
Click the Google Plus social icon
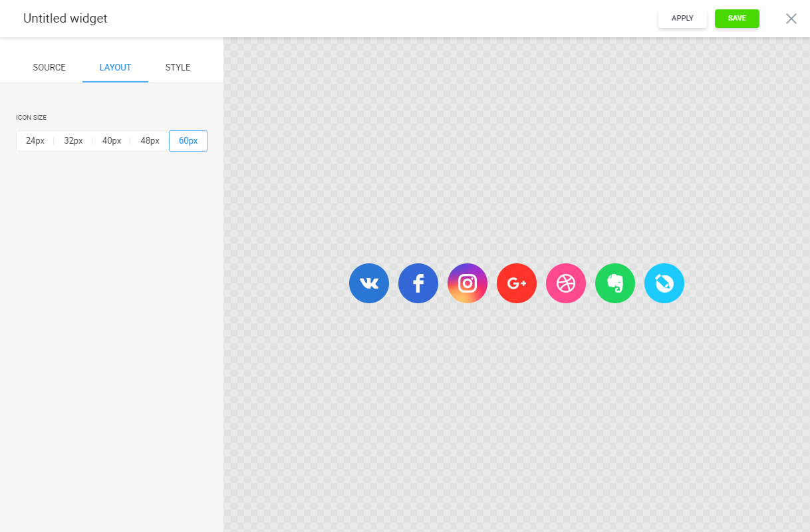517,283
